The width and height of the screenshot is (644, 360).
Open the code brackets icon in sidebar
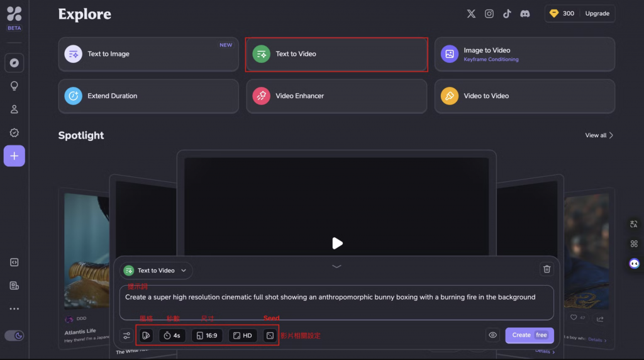tap(14, 262)
